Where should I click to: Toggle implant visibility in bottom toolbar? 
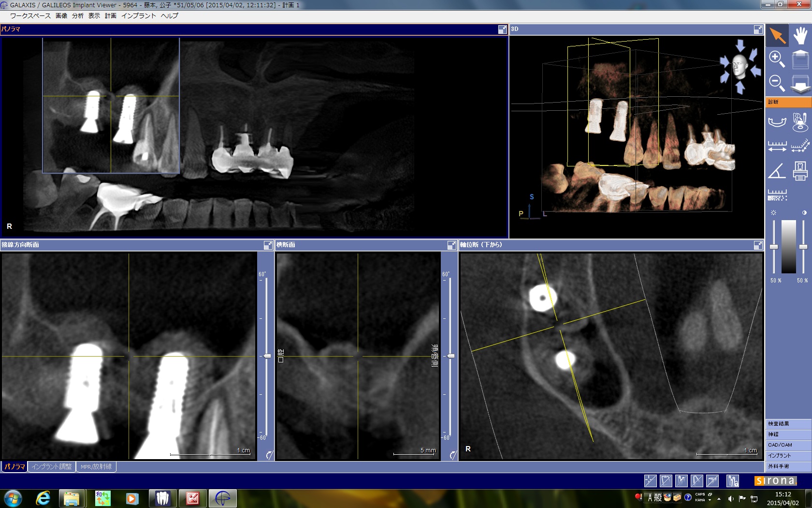(681, 480)
